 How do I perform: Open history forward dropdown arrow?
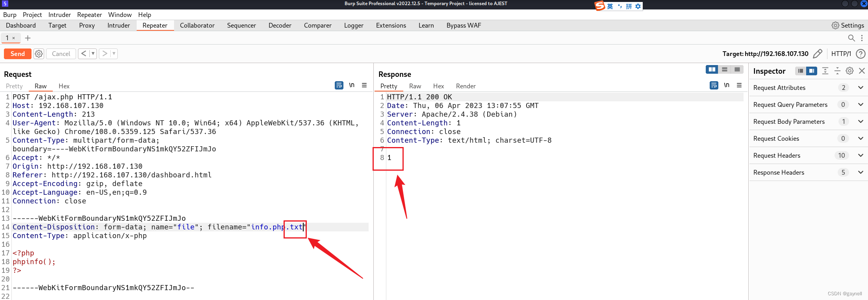114,54
